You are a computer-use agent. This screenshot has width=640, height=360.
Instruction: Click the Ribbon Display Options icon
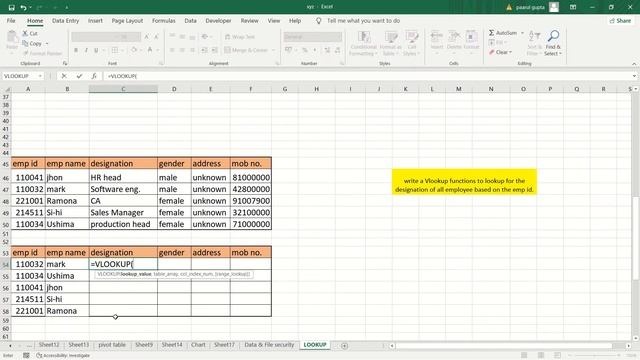coord(573,7)
